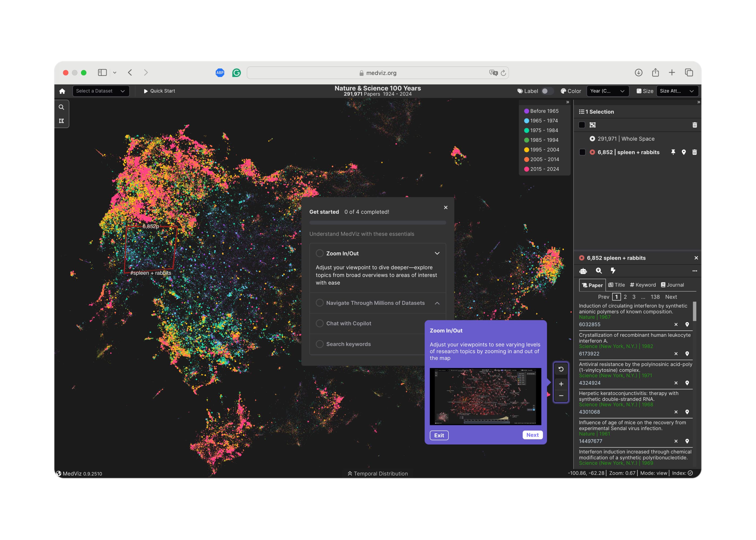Close the spleen + rabbits details panel
The image size is (756, 540).
point(696,258)
